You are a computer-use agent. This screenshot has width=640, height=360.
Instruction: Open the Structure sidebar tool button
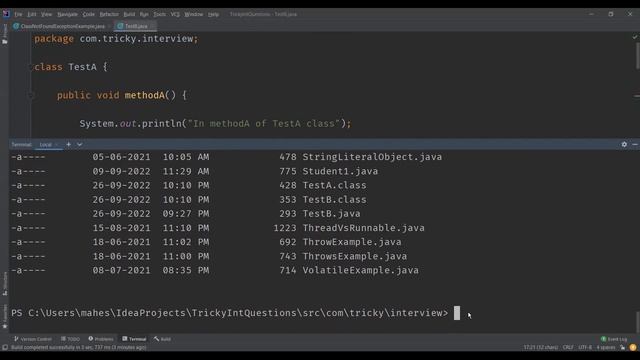[5, 284]
